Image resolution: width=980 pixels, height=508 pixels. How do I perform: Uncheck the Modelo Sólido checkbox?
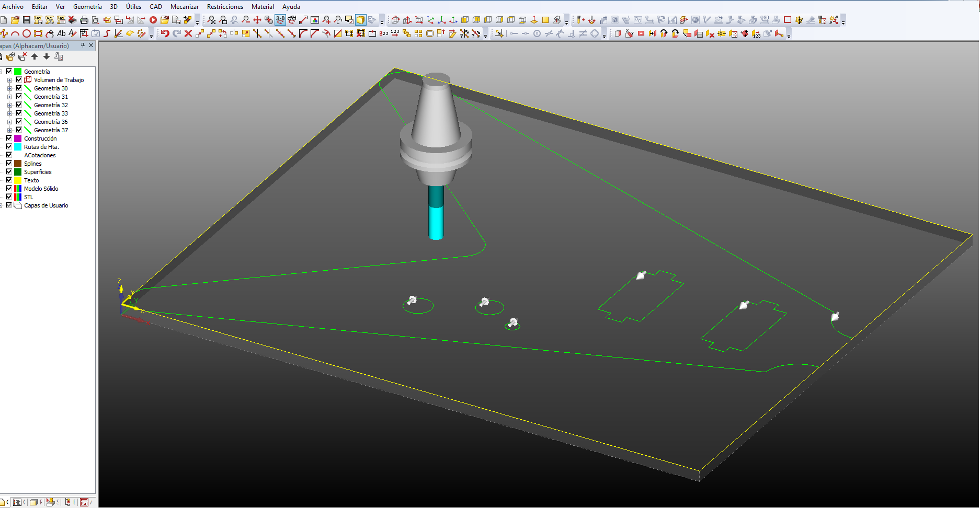click(x=9, y=189)
